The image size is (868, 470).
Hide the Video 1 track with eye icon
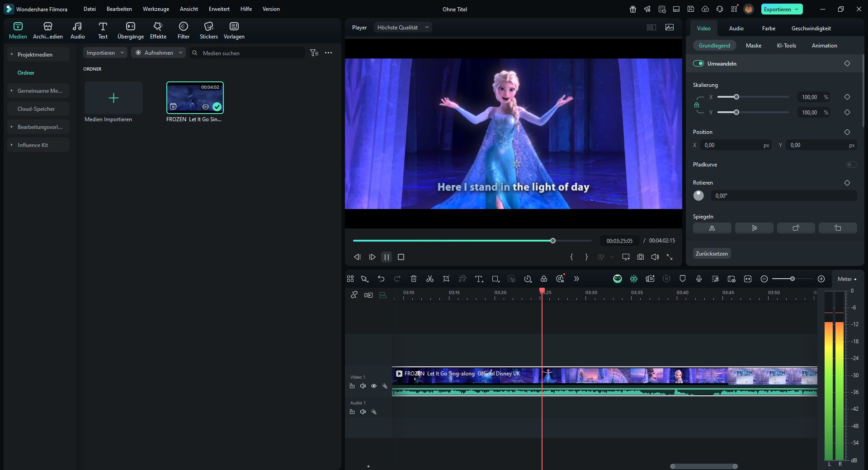coord(374,386)
